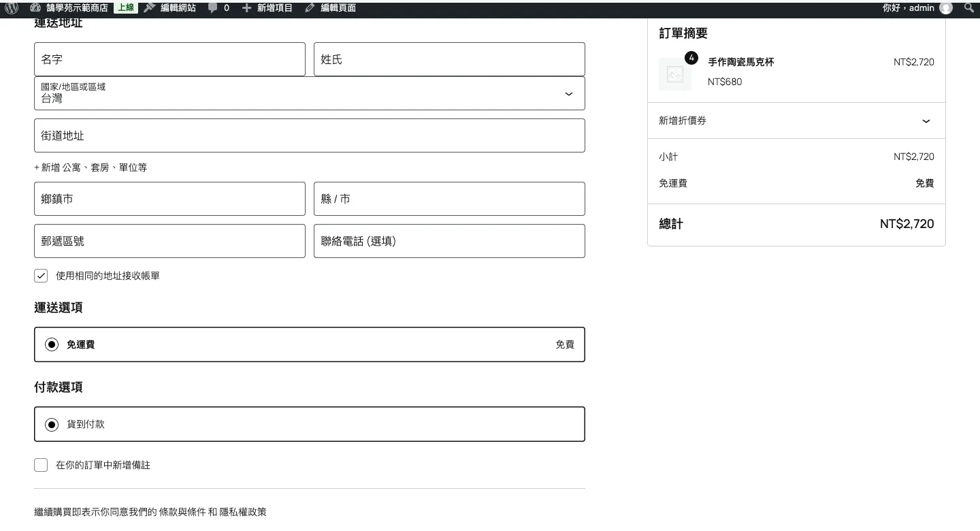The width and height of the screenshot is (980, 531).
Task: Open the 國家/地區或區域 dropdown
Action: [310, 93]
